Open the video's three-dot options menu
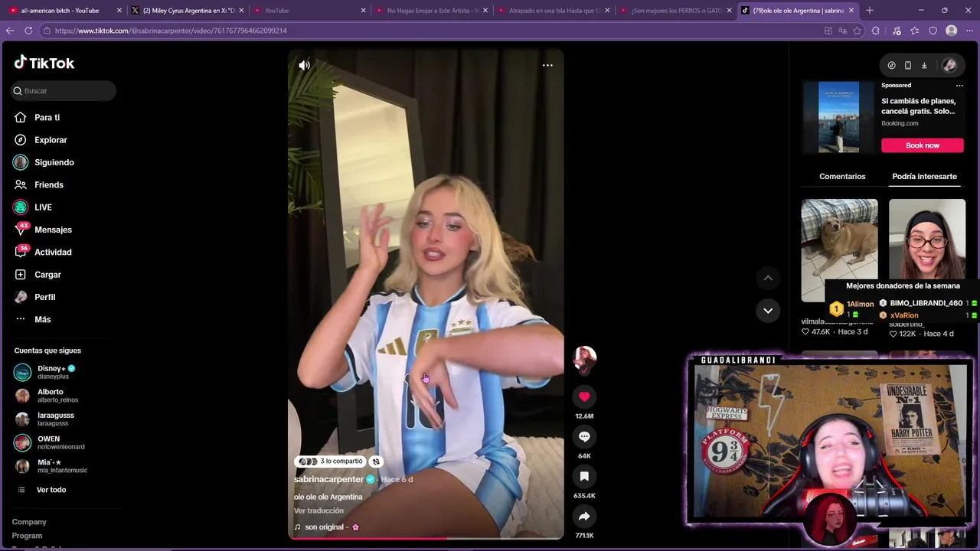This screenshot has width=980, height=551. pos(547,65)
